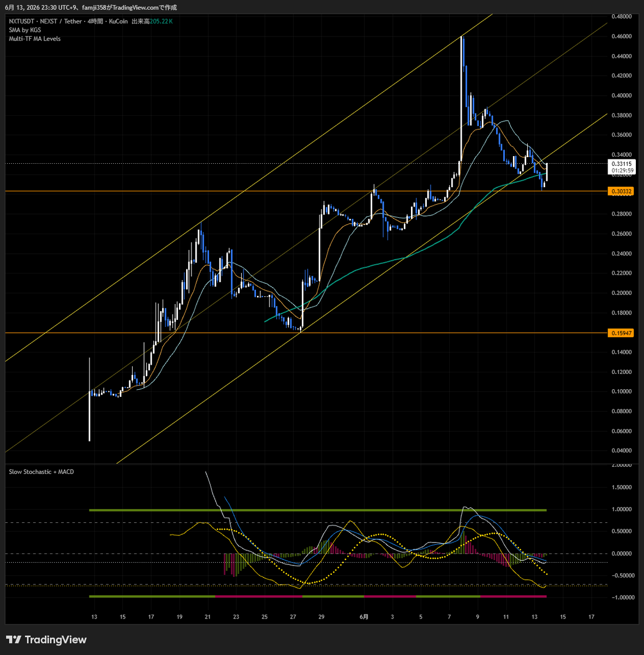Viewport: 644px width, 655px height.
Task: Click date 5 on the time axis
Action: pyautogui.click(x=421, y=617)
